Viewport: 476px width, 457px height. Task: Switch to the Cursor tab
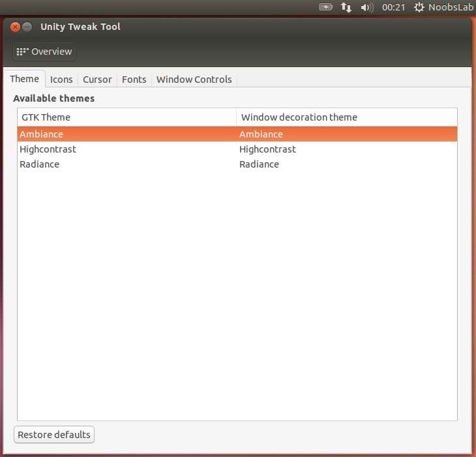(x=97, y=80)
